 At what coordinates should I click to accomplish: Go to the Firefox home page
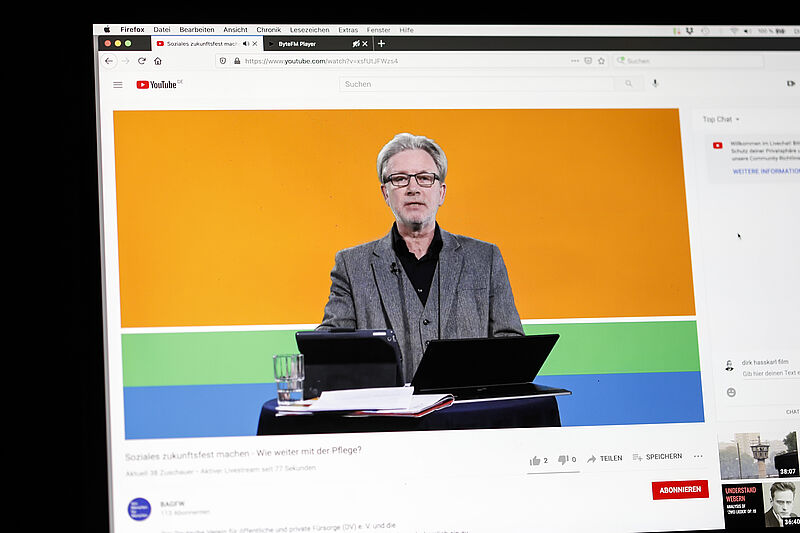pyautogui.click(x=158, y=61)
